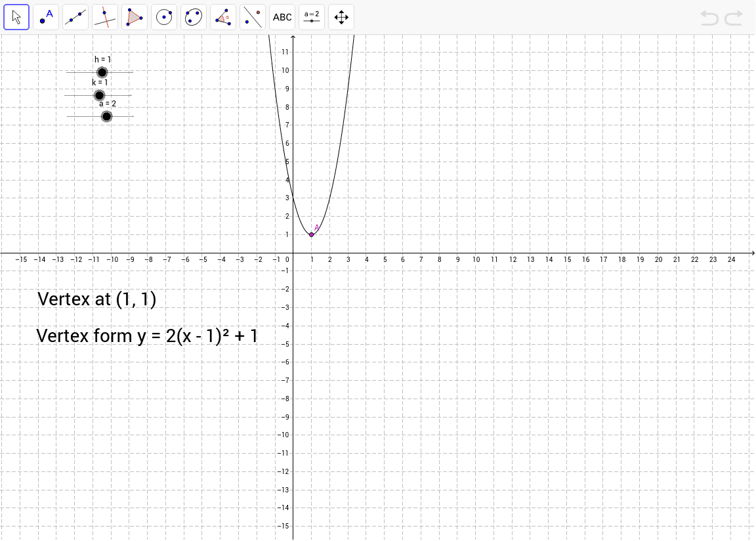Click the 'Vertex form y = 2(x - 1)² + 1' text
The height and width of the screenshot is (541, 756).
tap(147, 335)
